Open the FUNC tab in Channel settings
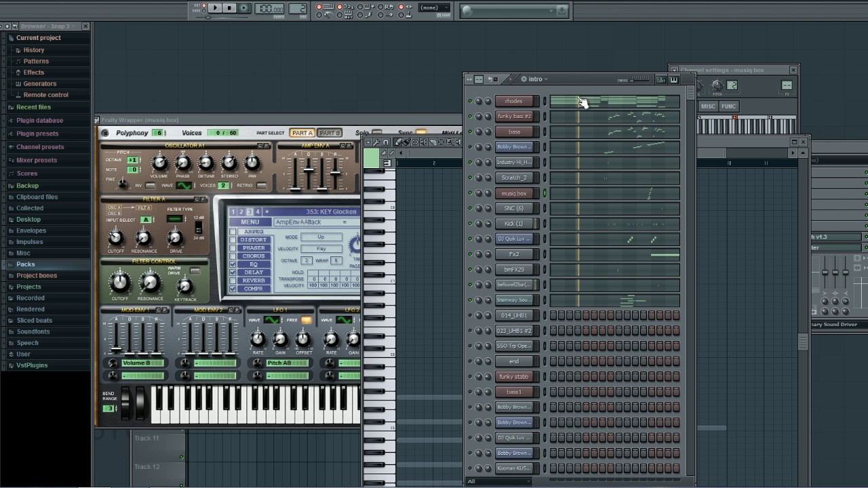Viewport: 868px width, 488px height. click(728, 106)
